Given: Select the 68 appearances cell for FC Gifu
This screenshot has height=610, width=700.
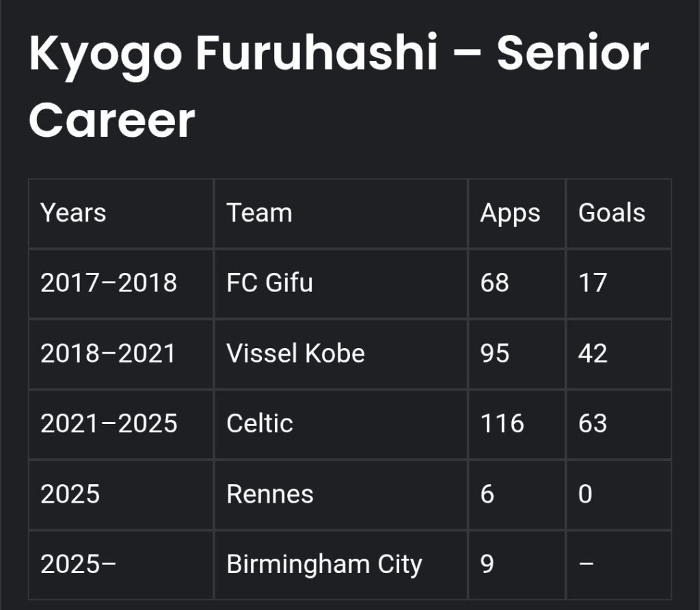Looking at the screenshot, I should 517,284.
